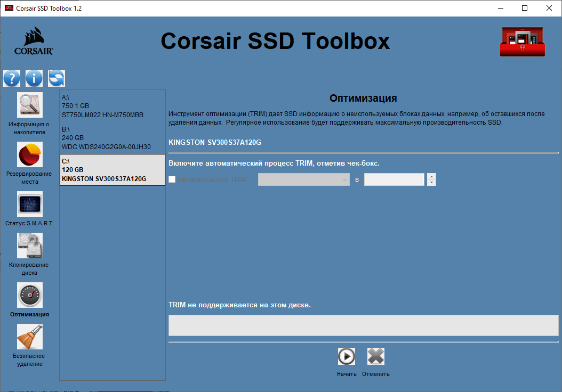This screenshot has width=562, height=392.
Task: Click the Начать label text
Action: coord(347,374)
